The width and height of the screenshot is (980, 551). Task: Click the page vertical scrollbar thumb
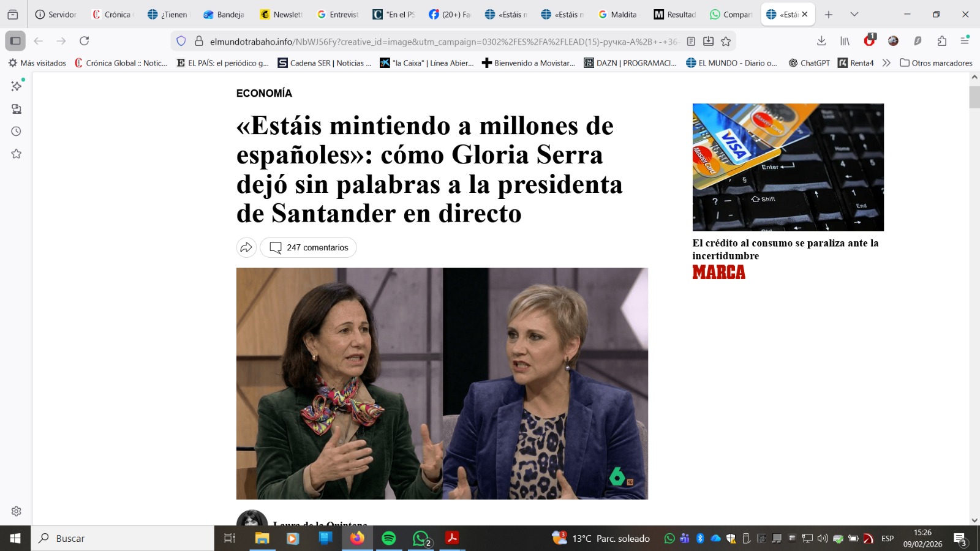(x=974, y=98)
